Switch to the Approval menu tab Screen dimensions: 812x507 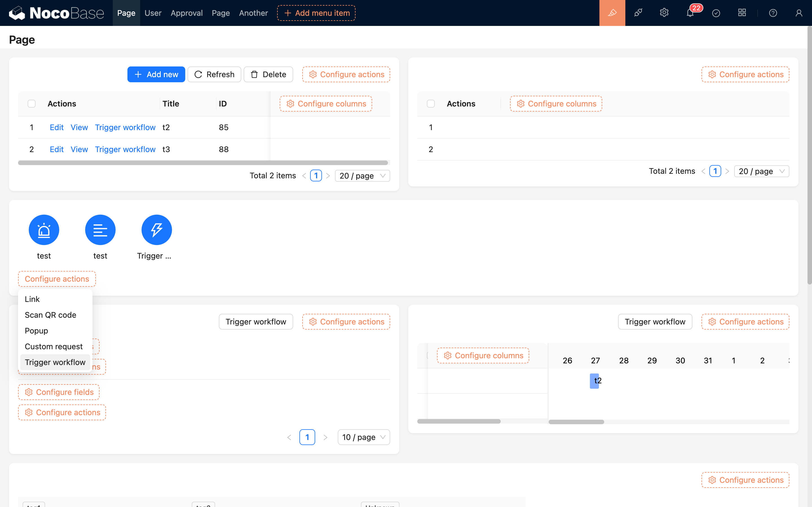(187, 13)
